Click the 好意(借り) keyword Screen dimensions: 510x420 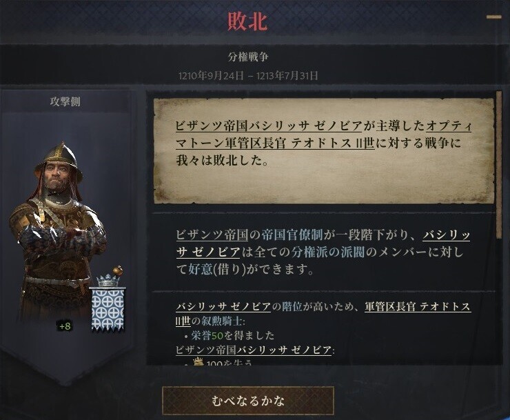coord(217,269)
